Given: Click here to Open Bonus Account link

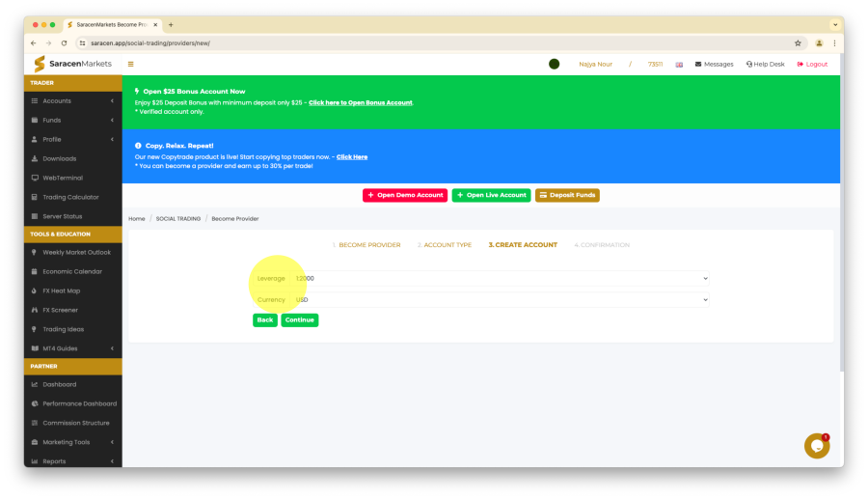Looking at the screenshot, I should (361, 103).
